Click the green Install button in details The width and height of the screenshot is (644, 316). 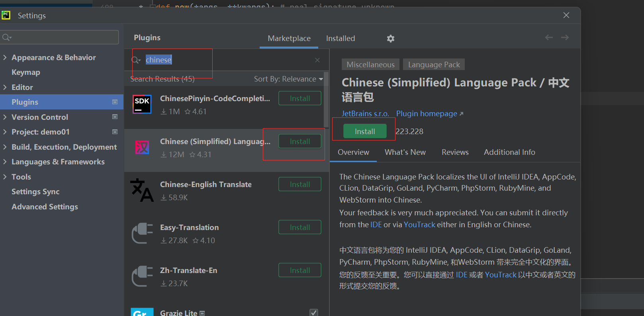(365, 131)
